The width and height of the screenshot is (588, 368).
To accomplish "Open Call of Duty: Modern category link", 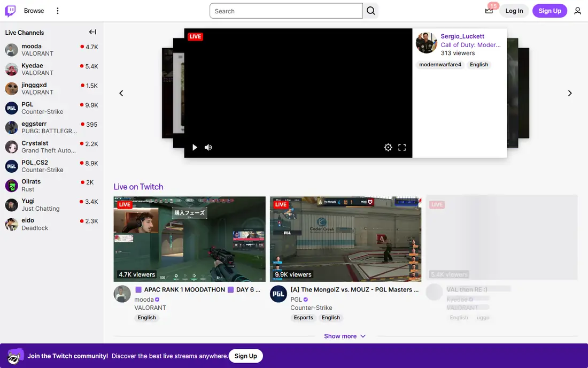I will [x=470, y=44].
